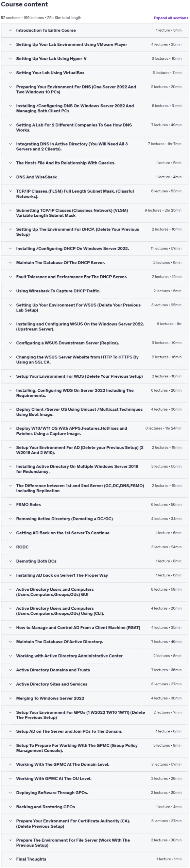190x868 pixels.
Task: Expand Demoting Both DCs section
Action: (94, 561)
